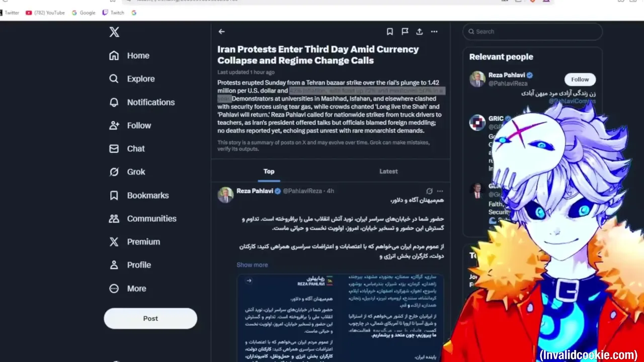This screenshot has width=644, height=362.
Task: Switch to the Top tab
Action: (269, 171)
